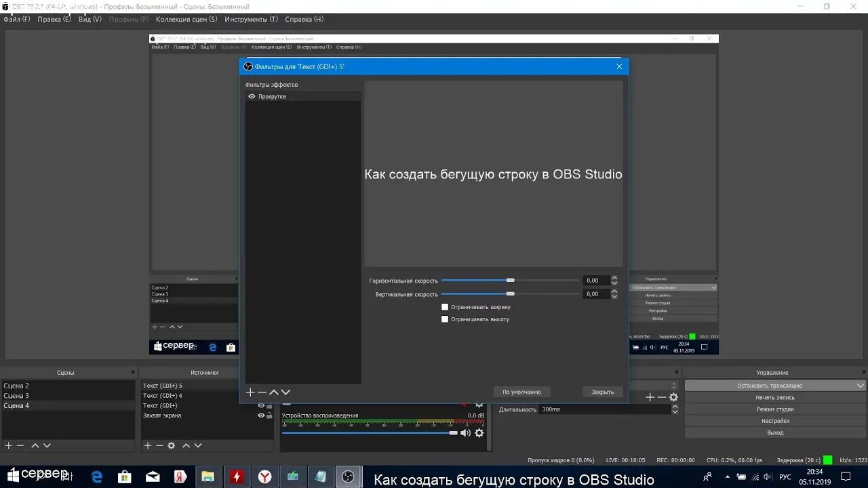Mute Устройство воспроизведения speaker icon

465,432
